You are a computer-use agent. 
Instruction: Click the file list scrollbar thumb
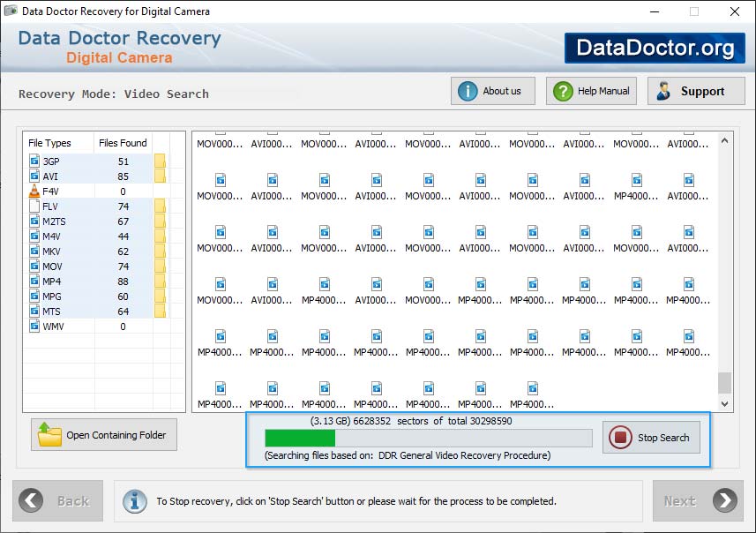(724, 382)
